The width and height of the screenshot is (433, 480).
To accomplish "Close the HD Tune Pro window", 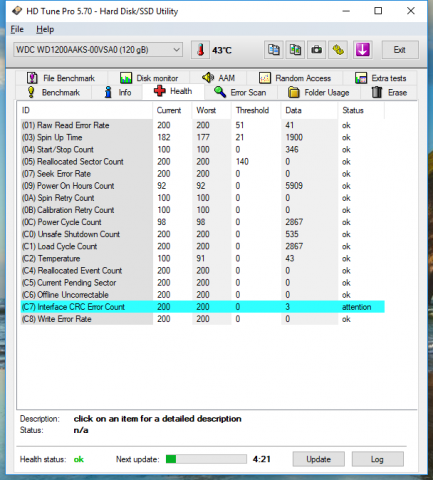I will [411, 11].
